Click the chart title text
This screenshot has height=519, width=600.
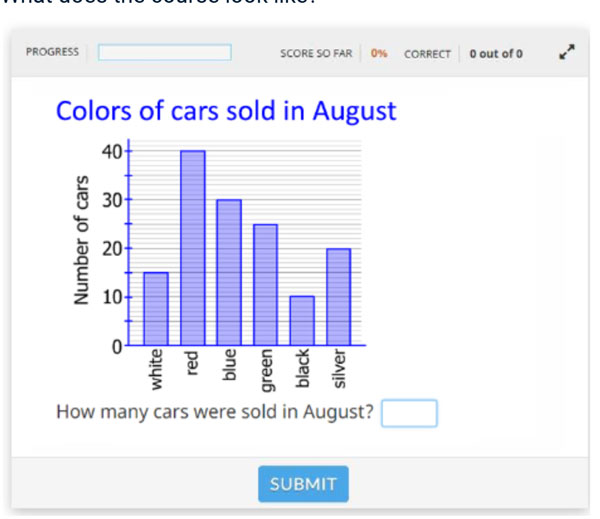click(226, 111)
